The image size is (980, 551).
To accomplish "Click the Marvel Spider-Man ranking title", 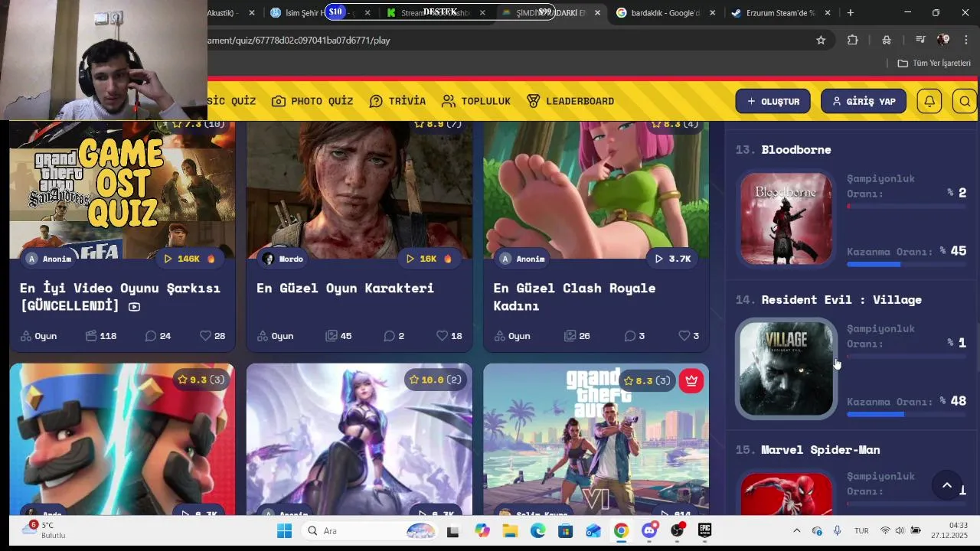I will point(820,449).
